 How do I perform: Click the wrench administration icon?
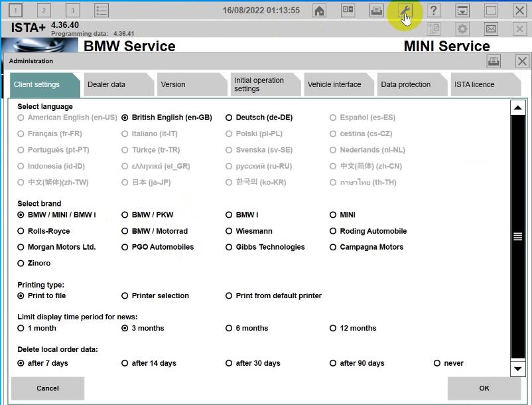pos(405,11)
